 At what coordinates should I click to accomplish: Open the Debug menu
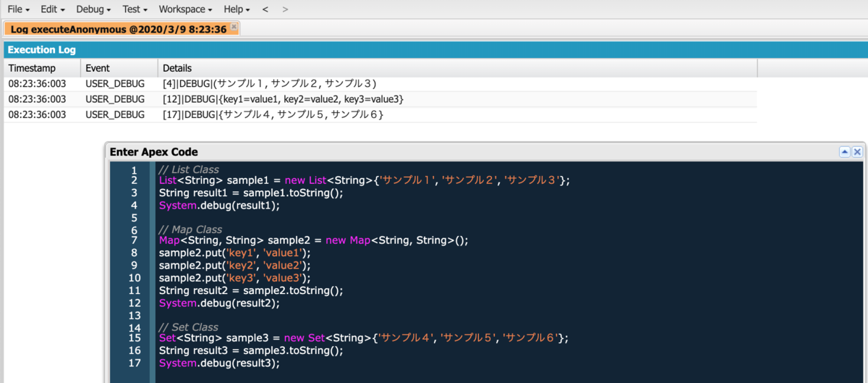pos(93,9)
